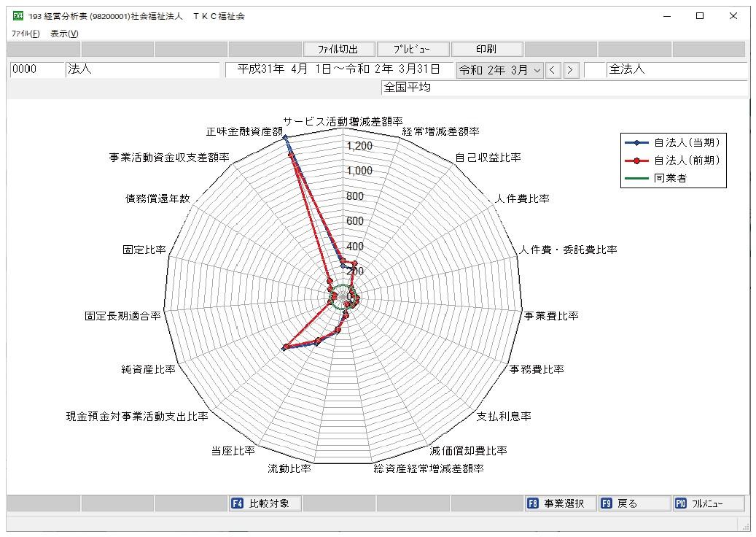This screenshot has height=537, width=756.
Task: Click the 0000 code input field
Action: (x=36, y=69)
